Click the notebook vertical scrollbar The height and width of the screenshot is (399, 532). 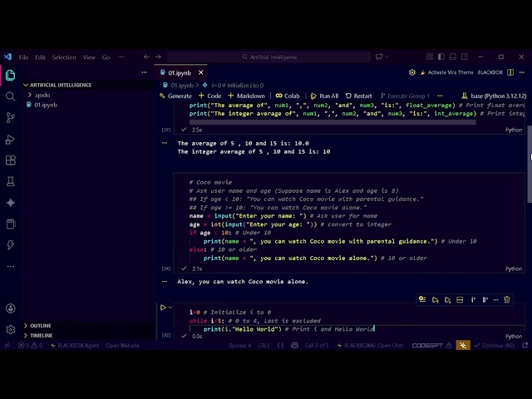pyautogui.click(x=530, y=165)
